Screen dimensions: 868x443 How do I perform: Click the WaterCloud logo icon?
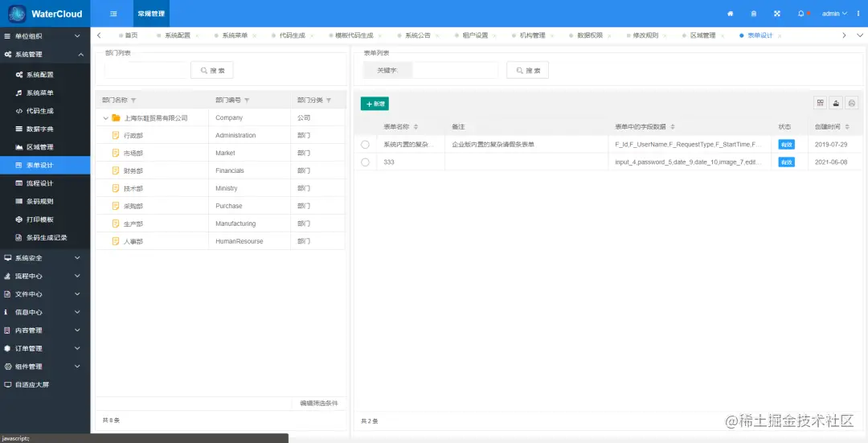tap(17, 14)
